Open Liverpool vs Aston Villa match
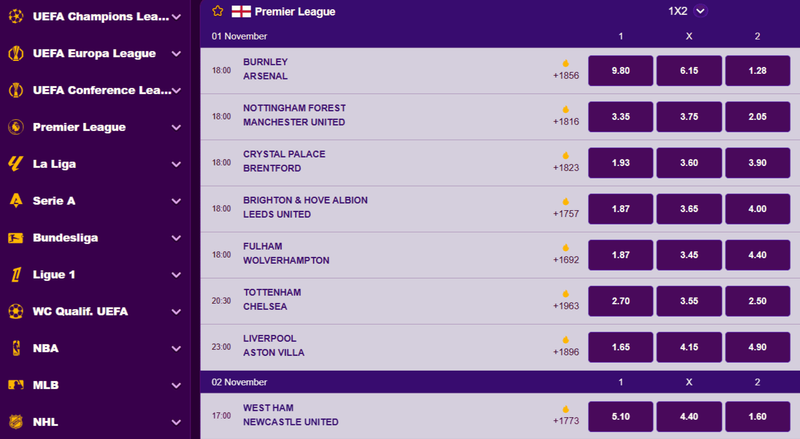This screenshot has width=800, height=439. click(274, 346)
